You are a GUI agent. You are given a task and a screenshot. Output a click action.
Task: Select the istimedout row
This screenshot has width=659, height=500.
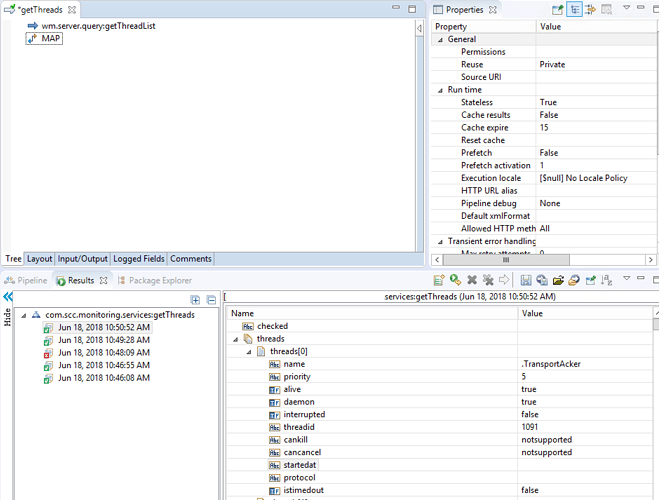point(440,490)
